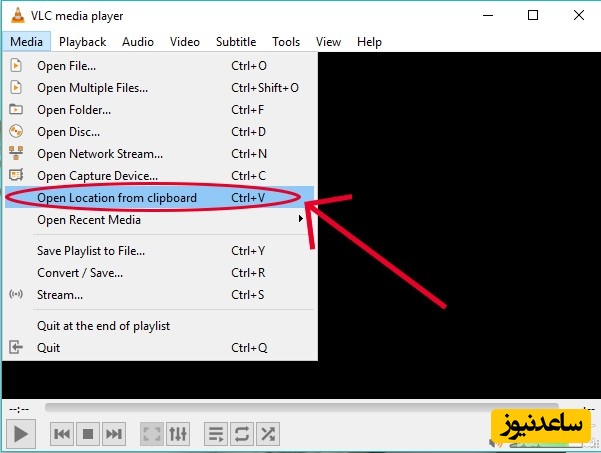Select Open Network Stream entry
Viewport: 601px width, 453px height.
click(99, 154)
